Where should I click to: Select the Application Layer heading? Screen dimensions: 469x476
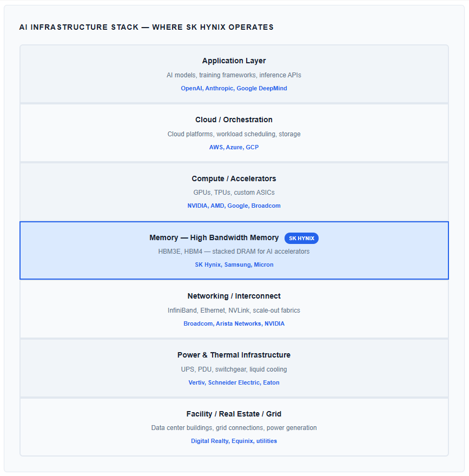coord(234,61)
